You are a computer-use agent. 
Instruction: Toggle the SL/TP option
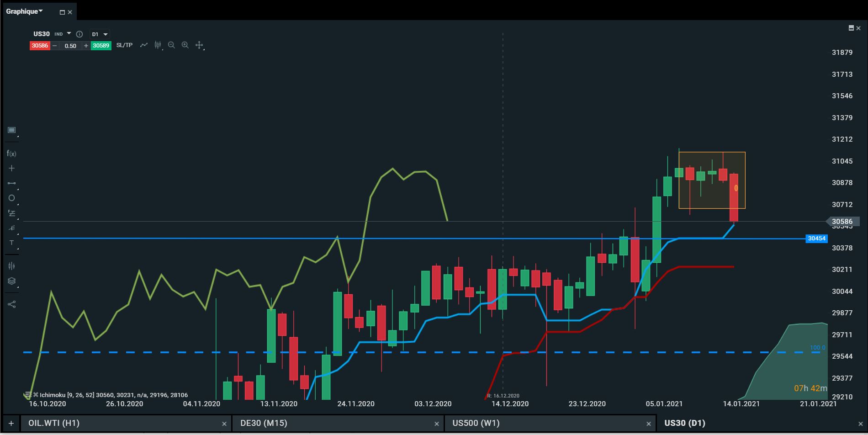coord(124,45)
